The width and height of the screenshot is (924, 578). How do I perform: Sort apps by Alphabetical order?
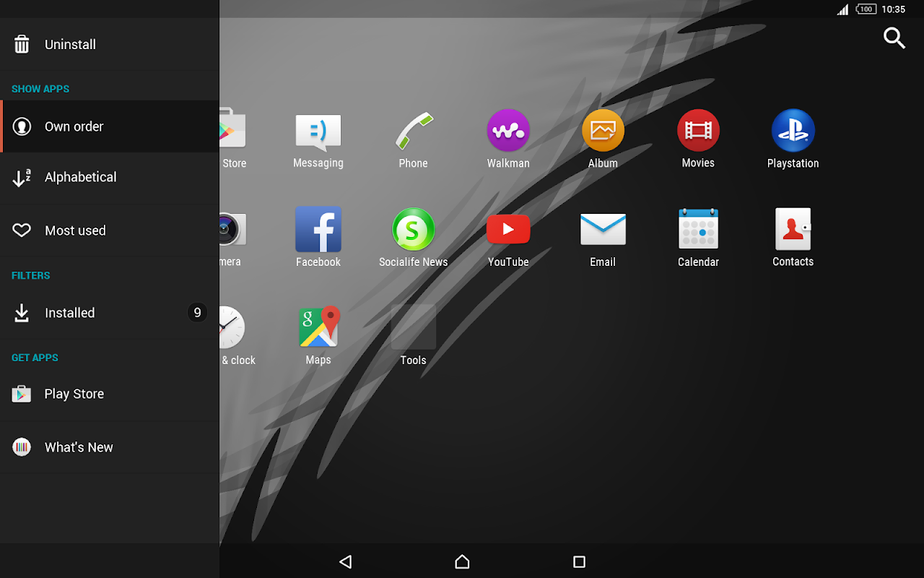110,177
